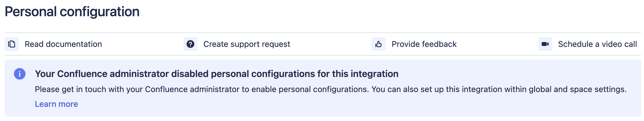Click the thumbs-up feedback icon
Image resolution: width=644 pixels, height=121 pixels.
[x=379, y=44]
